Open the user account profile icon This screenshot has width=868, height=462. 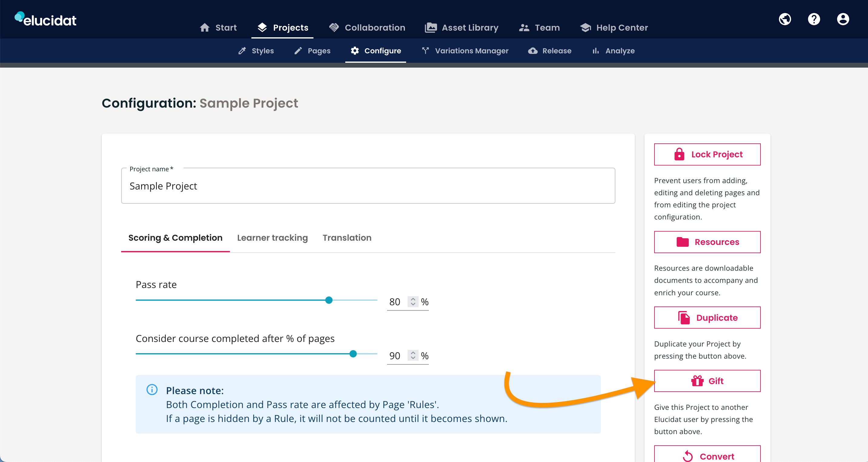tap(843, 19)
